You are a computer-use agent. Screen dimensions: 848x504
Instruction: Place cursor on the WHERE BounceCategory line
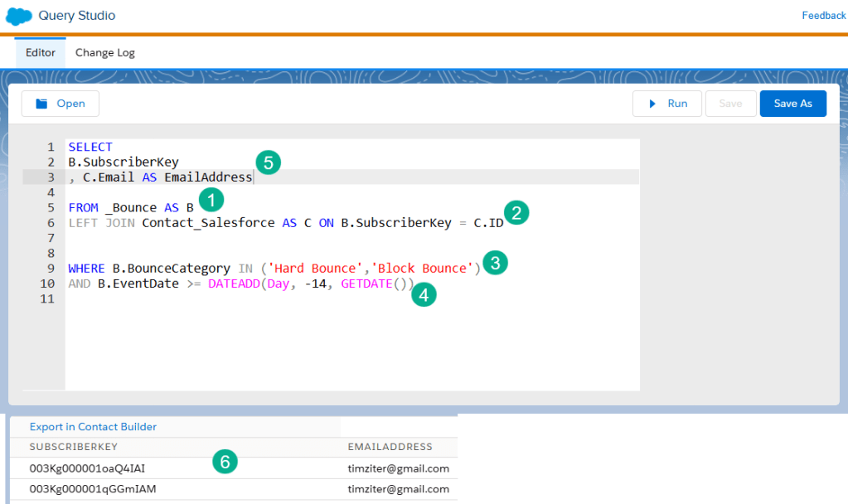pyautogui.click(x=274, y=269)
